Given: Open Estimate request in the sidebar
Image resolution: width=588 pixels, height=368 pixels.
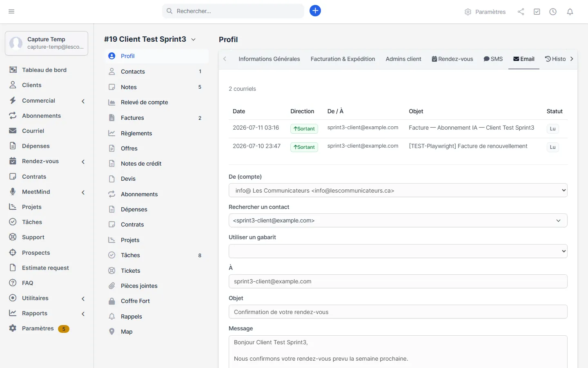Looking at the screenshot, I should pos(45,268).
